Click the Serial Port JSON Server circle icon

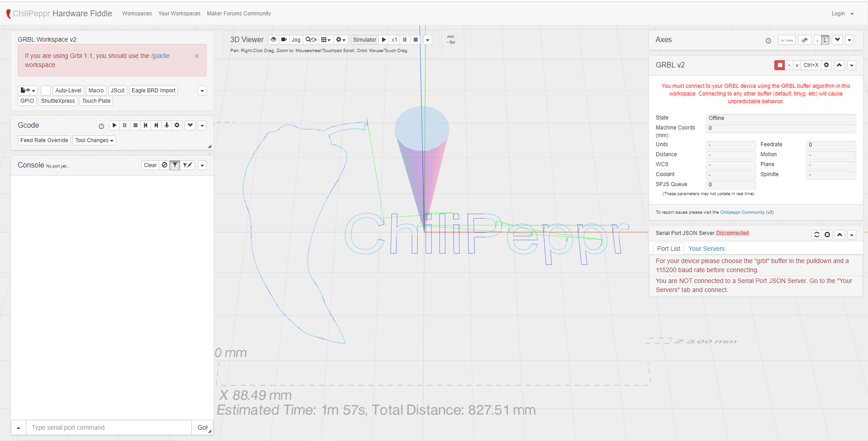pyautogui.click(x=827, y=235)
